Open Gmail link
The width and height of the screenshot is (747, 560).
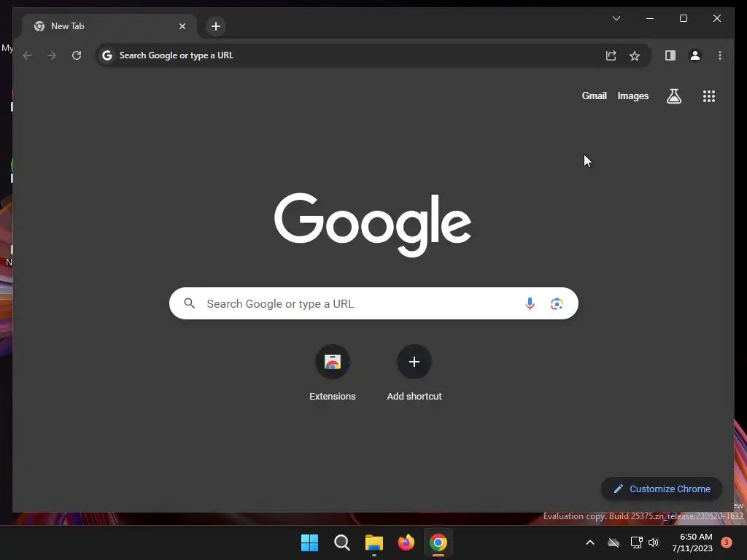[594, 96]
